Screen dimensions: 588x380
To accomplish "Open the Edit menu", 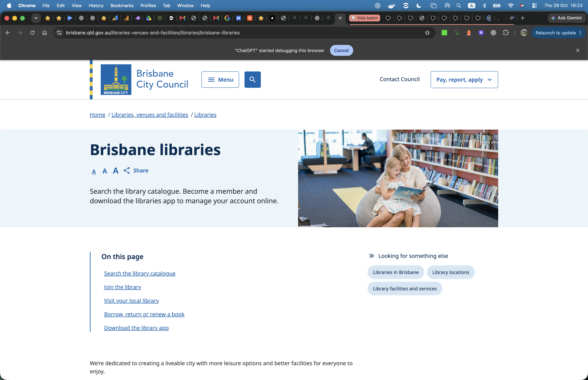I will (60, 5).
